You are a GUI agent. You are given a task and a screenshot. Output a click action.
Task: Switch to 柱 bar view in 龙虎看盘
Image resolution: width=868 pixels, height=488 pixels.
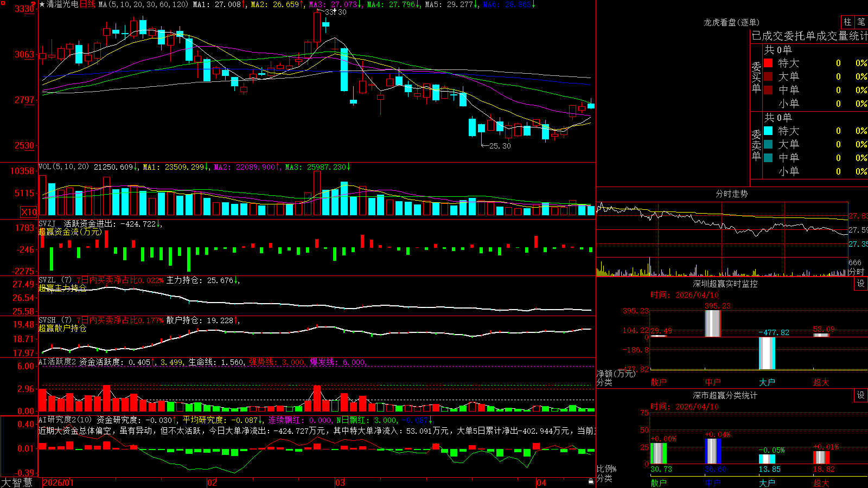(x=847, y=22)
